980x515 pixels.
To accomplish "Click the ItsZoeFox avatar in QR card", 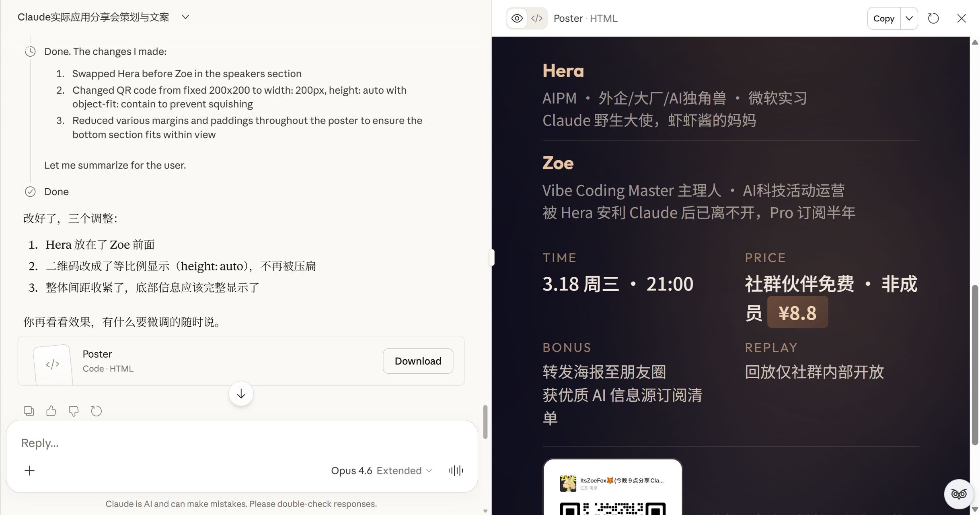I will [x=568, y=483].
